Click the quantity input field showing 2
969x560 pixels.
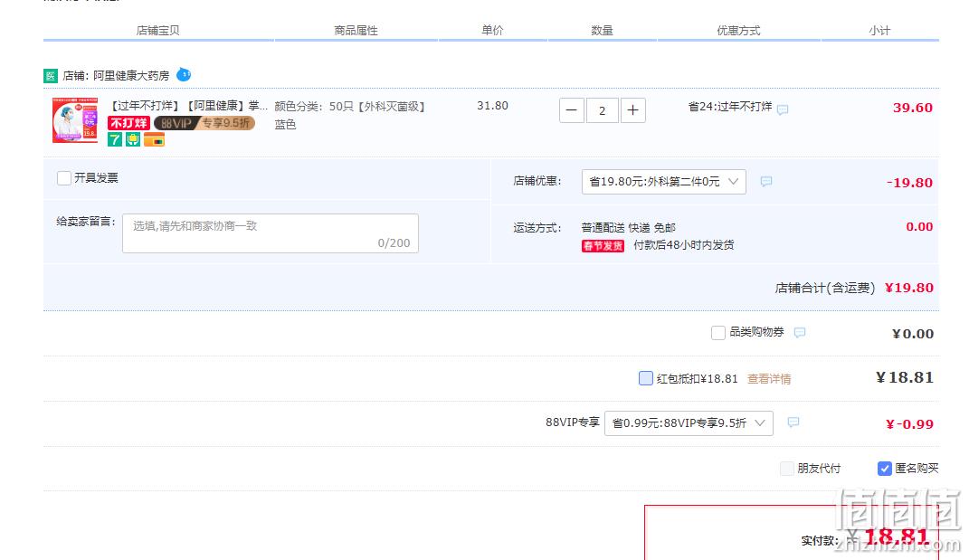coord(602,110)
